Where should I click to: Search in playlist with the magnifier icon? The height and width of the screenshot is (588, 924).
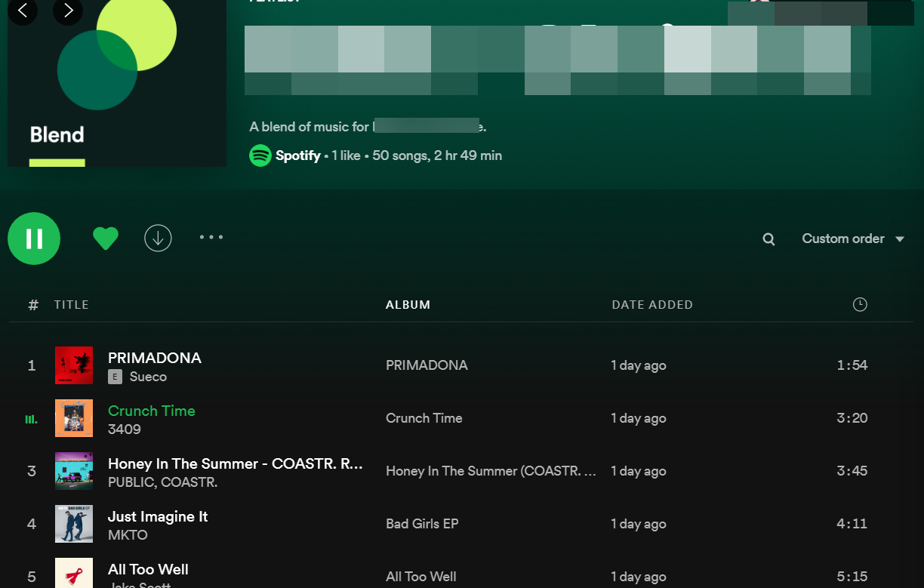[x=768, y=239]
